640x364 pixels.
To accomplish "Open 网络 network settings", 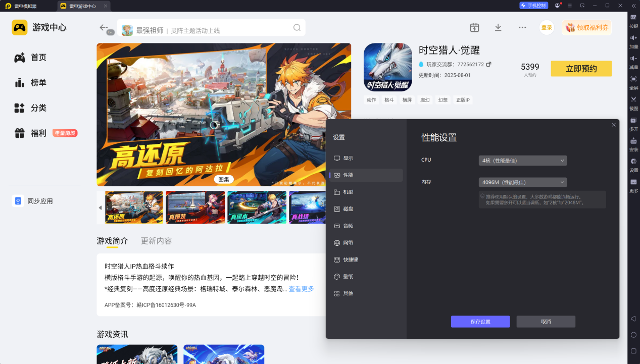I will pos(366,243).
